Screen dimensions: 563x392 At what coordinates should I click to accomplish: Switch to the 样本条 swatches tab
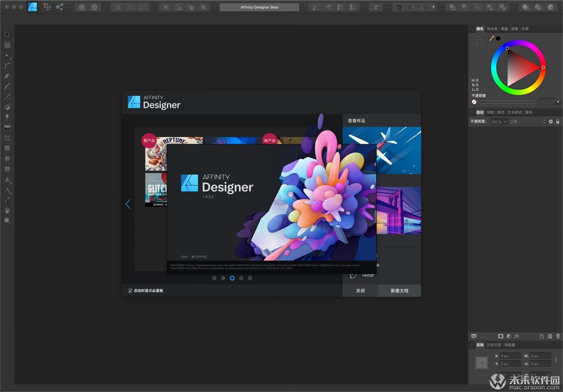tap(492, 29)
